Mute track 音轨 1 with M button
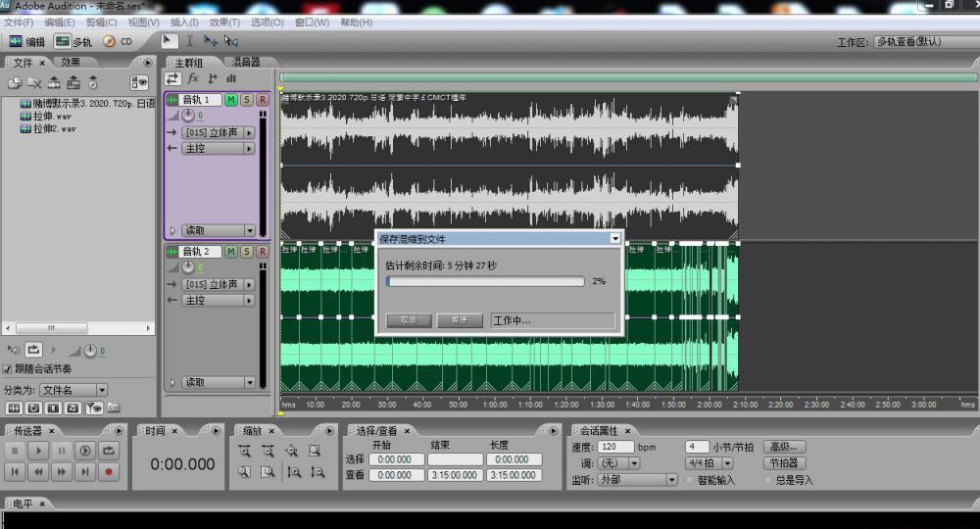The height and width of the screenshot is (529, 980). click(231, 100)
